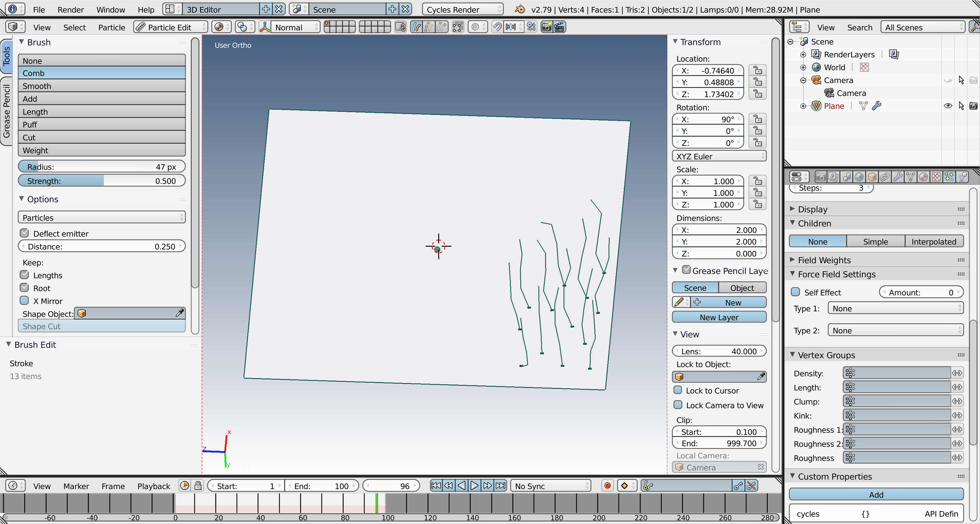Select Path particle select mode

coord(417,27)
